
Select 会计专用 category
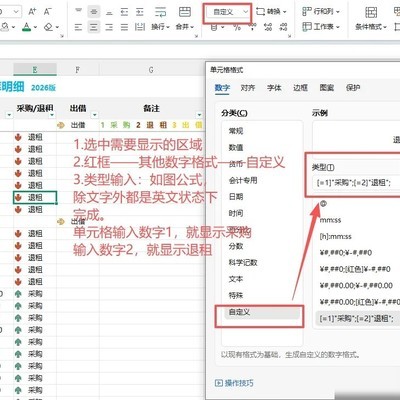[243, 180]
